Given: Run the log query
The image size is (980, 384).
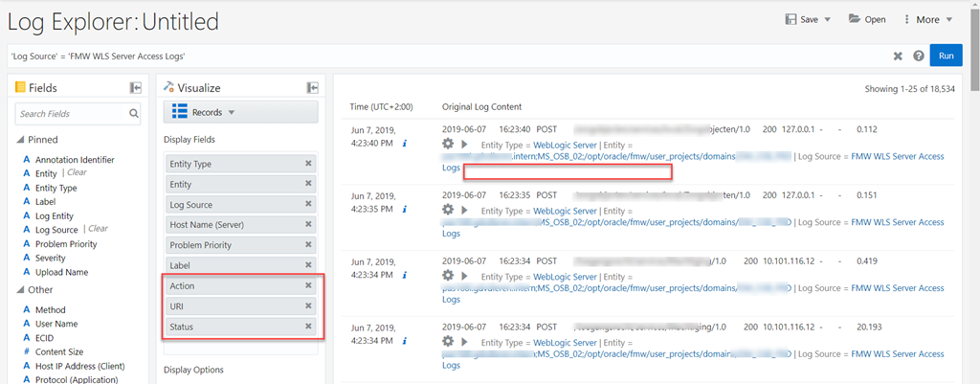Looking at the screenshot, I should (x=946, y=56).
